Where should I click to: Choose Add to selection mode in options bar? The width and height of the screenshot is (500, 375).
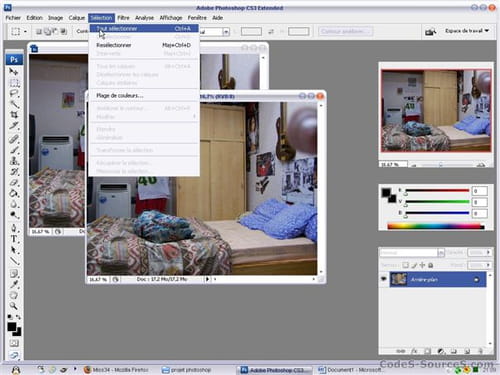[47, 32]
